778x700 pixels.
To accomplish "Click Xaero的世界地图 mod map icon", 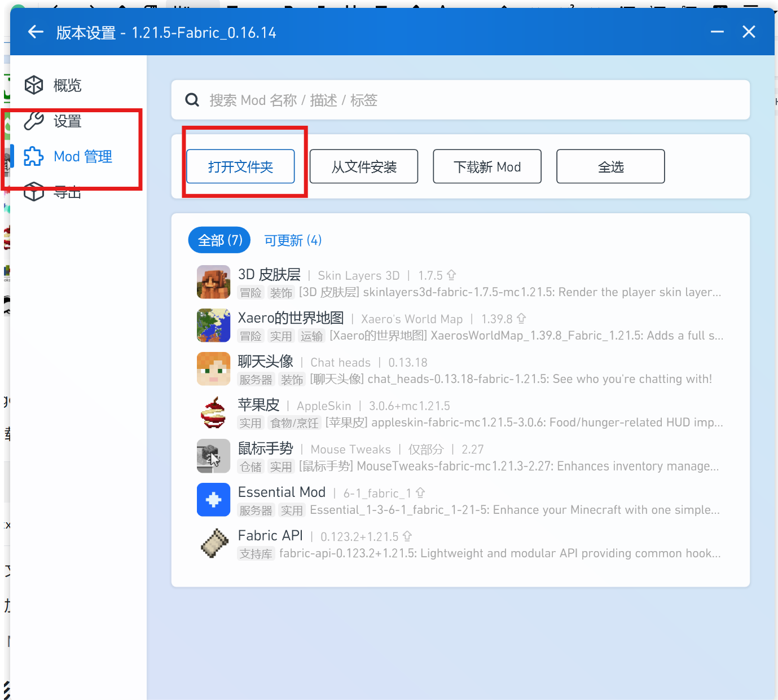I will (213, 325).
